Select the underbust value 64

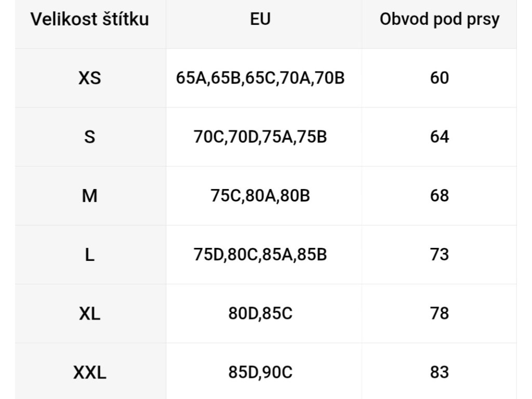pos(440,137)
